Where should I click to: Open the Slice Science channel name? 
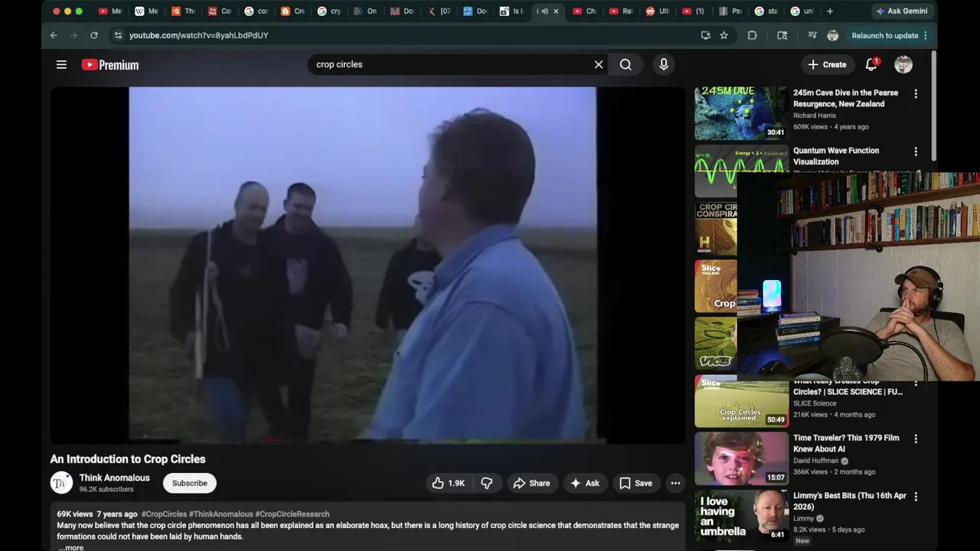pos(815,403)
